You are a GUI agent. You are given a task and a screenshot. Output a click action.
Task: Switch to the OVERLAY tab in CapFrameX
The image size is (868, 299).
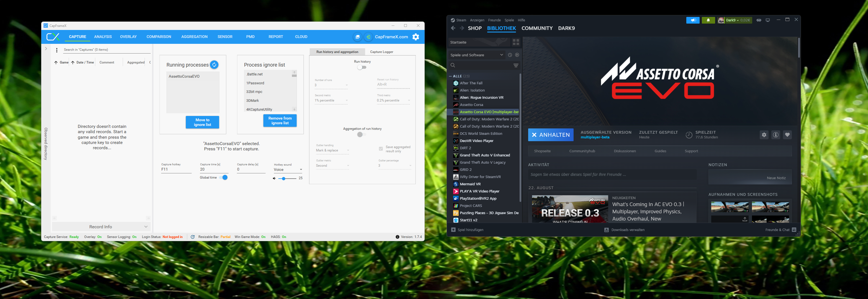129,37
